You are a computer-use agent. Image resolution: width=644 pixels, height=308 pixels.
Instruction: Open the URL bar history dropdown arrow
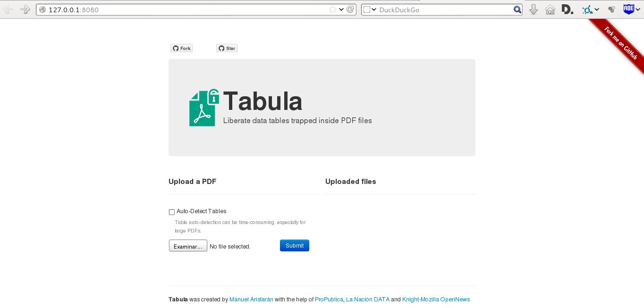pos(342,9)
